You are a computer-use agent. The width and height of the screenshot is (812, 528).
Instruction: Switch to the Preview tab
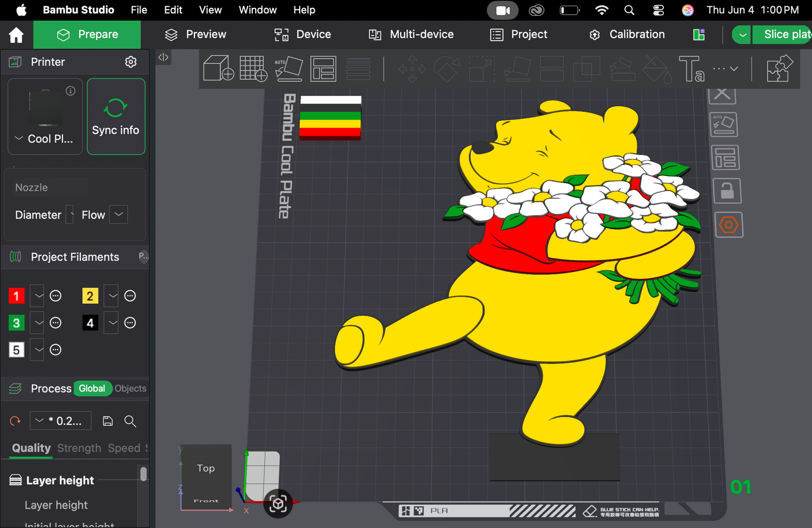pyautogui.click(x=196, y=35)
